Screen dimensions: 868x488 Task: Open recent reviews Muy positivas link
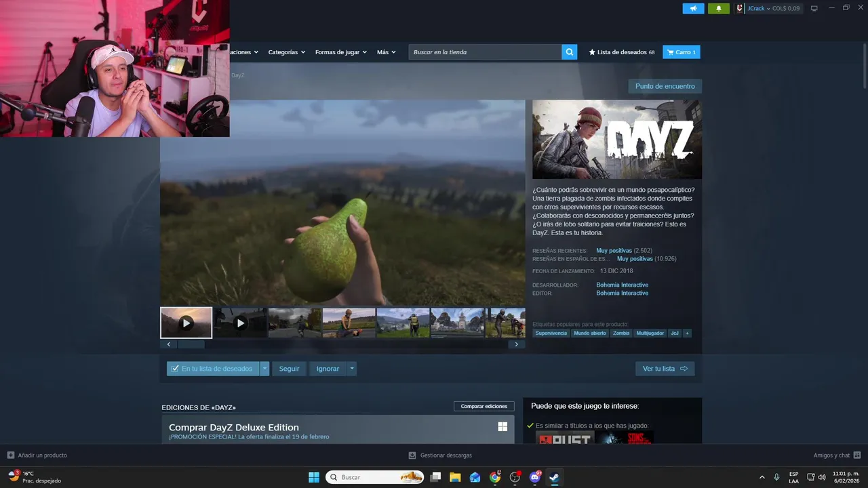(x=614, y=251)
